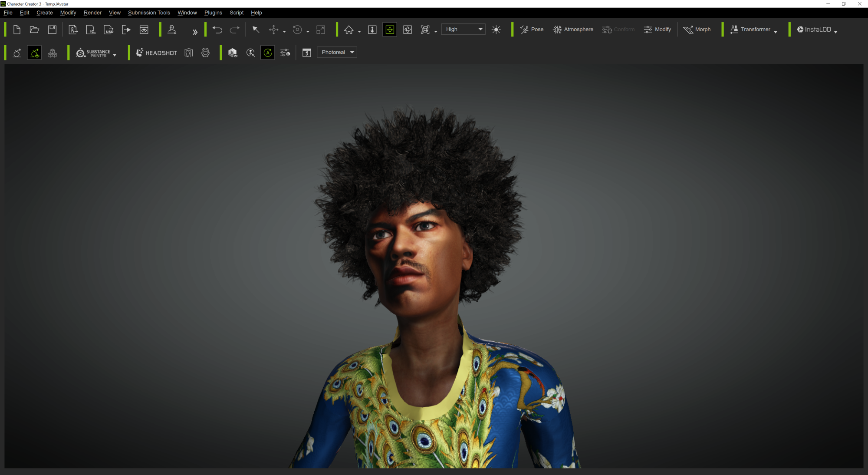The image size is (868, 475).
Task: Open the Transformer dropdown arrow
Action: click(776, 32)
